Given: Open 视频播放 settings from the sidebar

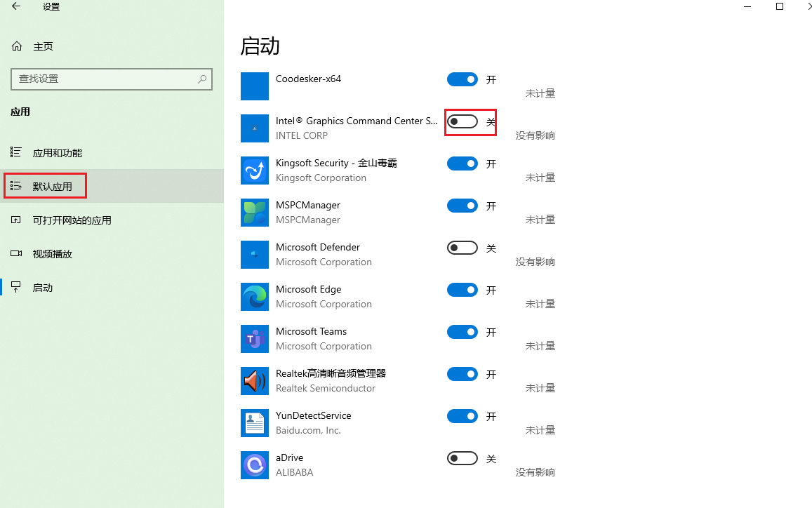Looking at the screenshot, I should pos(45,253).
